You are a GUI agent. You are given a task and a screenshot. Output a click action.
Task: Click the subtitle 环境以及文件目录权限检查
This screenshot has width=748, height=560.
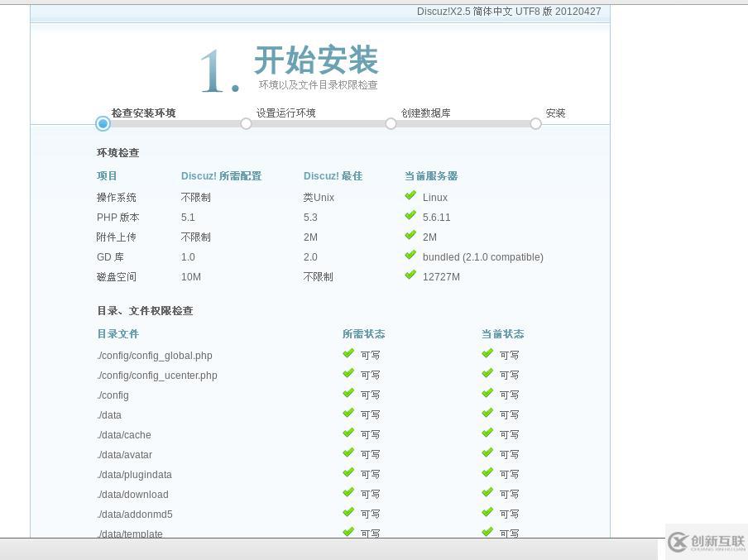point(319,85)
